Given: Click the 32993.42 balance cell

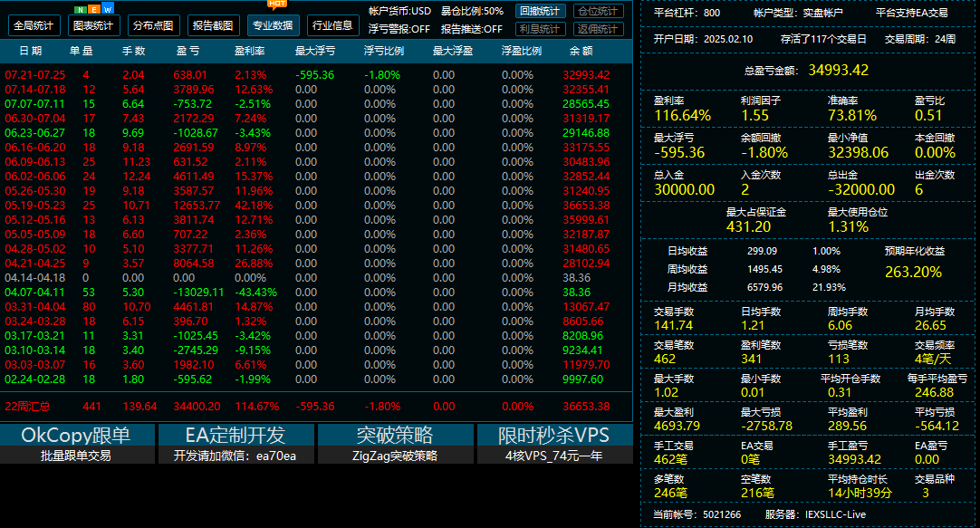Looking at the screenshot, I should (586, 75).
